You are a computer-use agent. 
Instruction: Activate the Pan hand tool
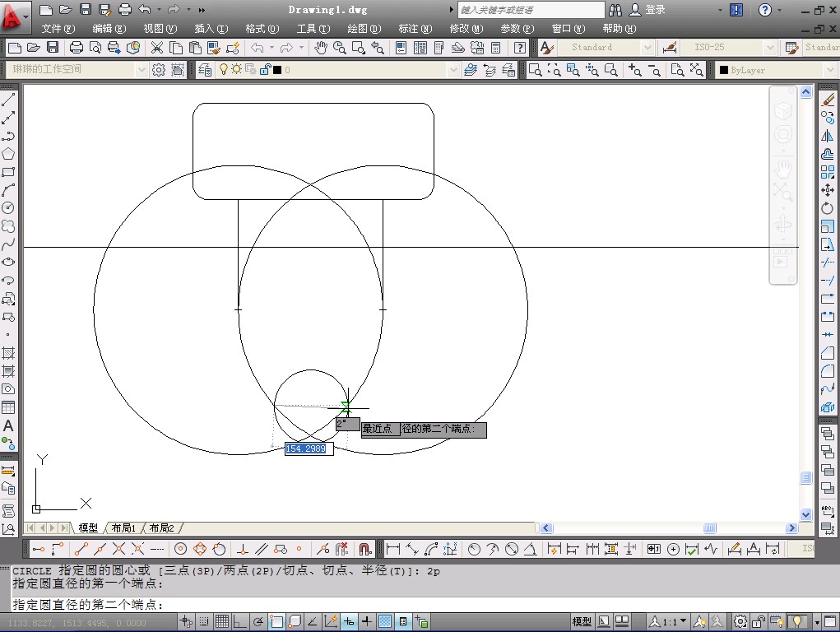(321, 48)
